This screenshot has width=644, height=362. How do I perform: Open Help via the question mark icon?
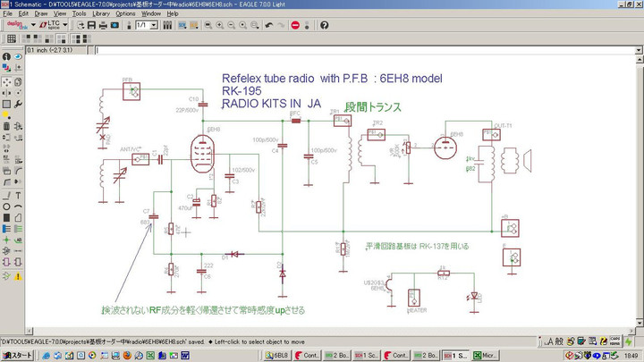(324, 25)
